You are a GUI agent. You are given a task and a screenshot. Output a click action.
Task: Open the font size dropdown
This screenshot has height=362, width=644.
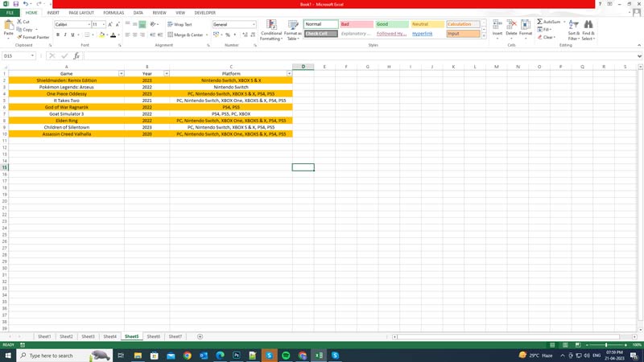click(104, 25)
